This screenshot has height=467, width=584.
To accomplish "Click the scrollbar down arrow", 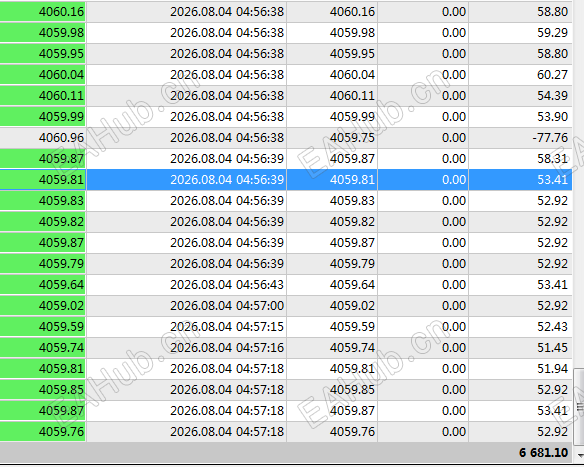I will (x=580, y=455).
